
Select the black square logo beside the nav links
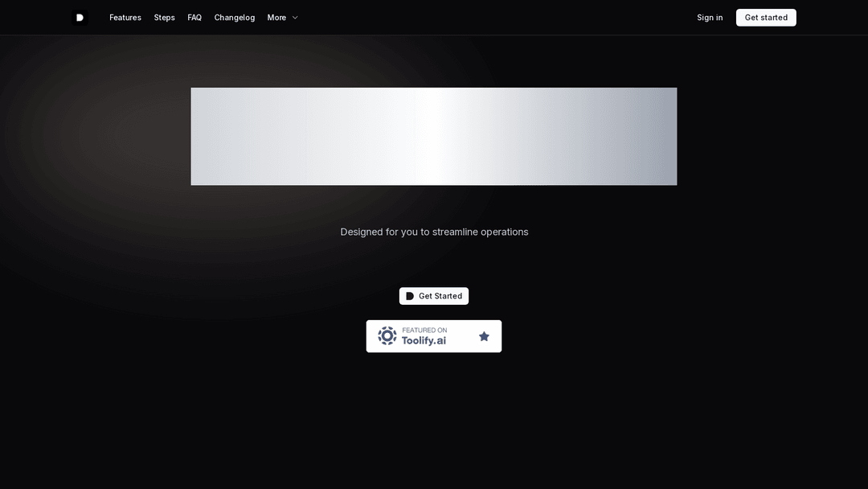coord(80,17)
